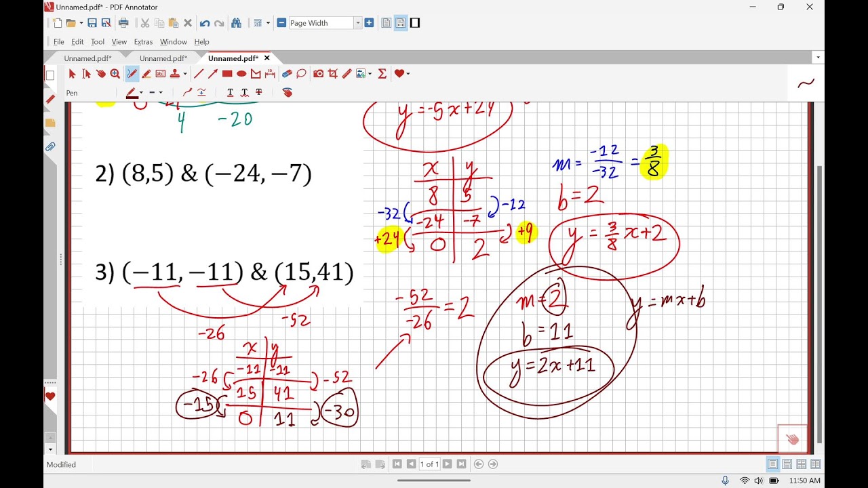Expand the line width dropdown arrow
The image size is (868, 488).
tap(161, 93)
